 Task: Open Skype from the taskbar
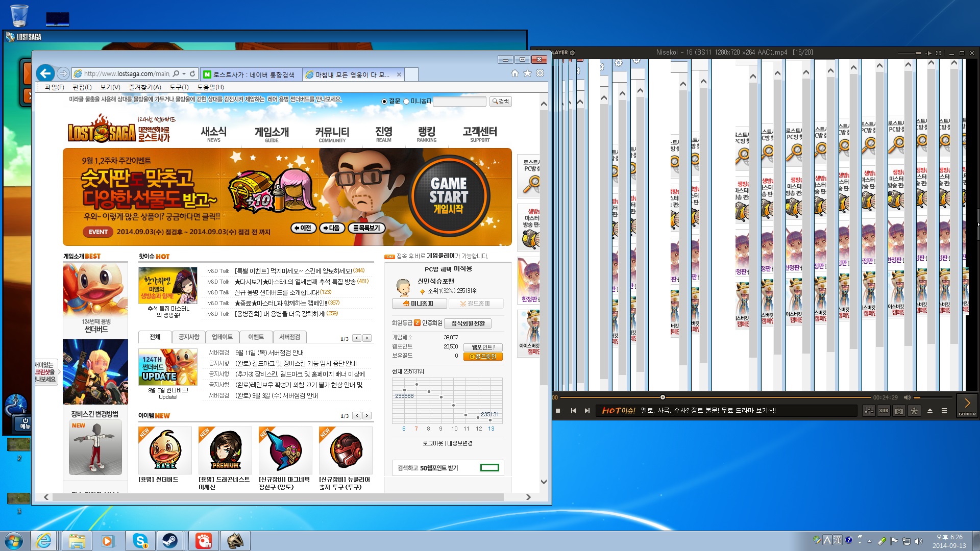pos(140,541)
